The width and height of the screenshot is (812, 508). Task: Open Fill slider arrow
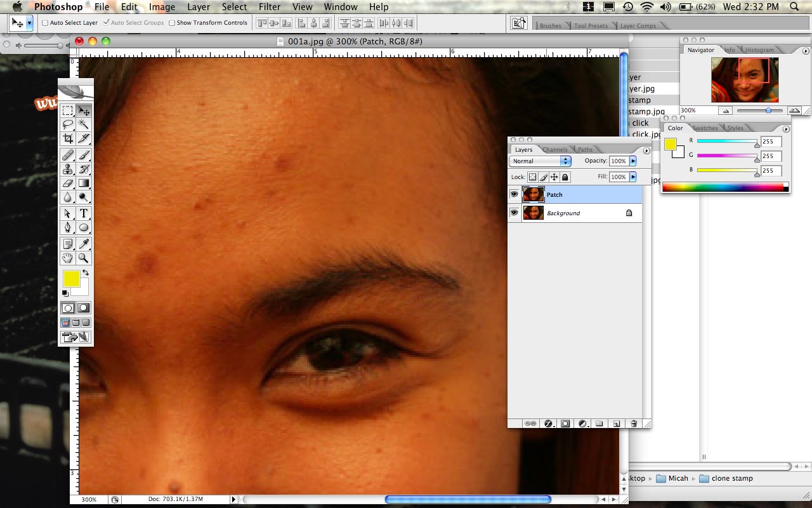tap(633, 177)
